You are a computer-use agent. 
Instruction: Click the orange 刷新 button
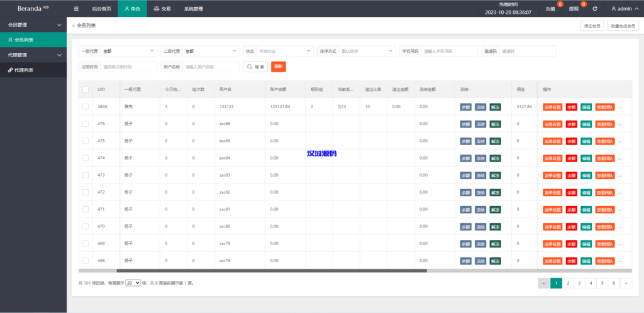coord(278,67)
